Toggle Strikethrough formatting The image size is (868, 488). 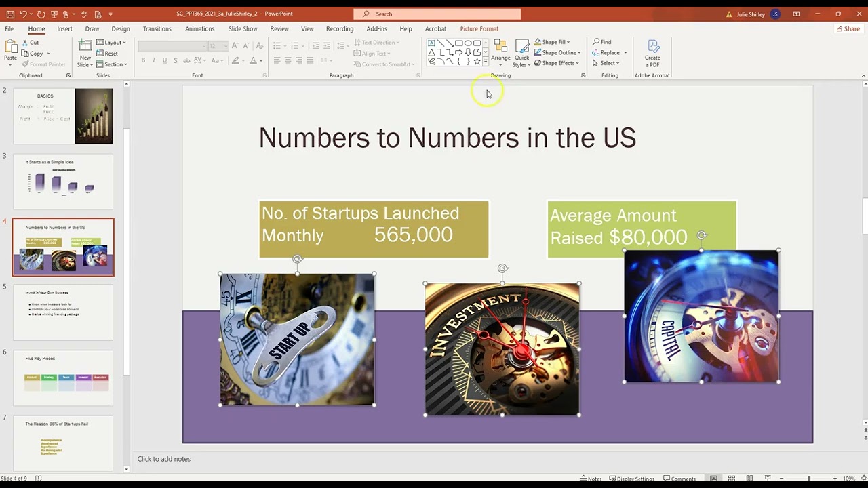point(186,60)
